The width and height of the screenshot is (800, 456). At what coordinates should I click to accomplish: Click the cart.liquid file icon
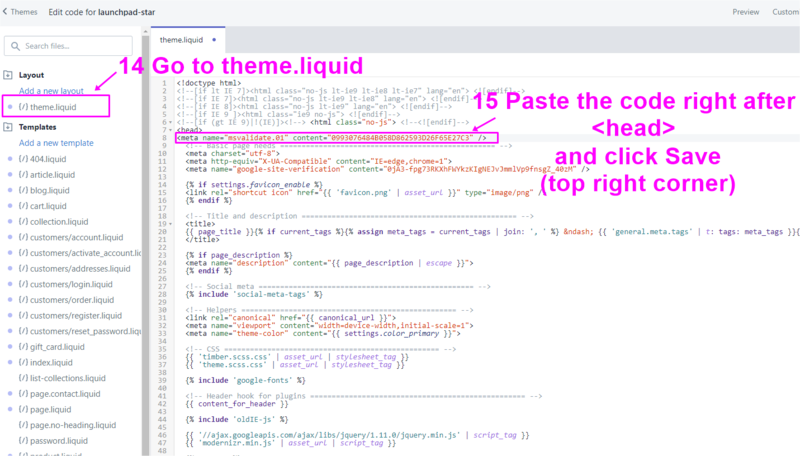[x=23, y=206]
